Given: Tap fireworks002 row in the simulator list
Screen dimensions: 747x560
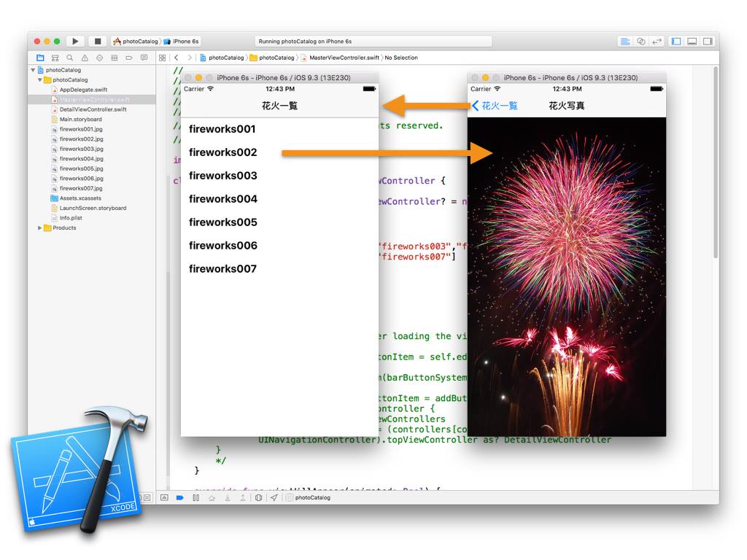Looking at the screenshot, I should tap(279, 152).
